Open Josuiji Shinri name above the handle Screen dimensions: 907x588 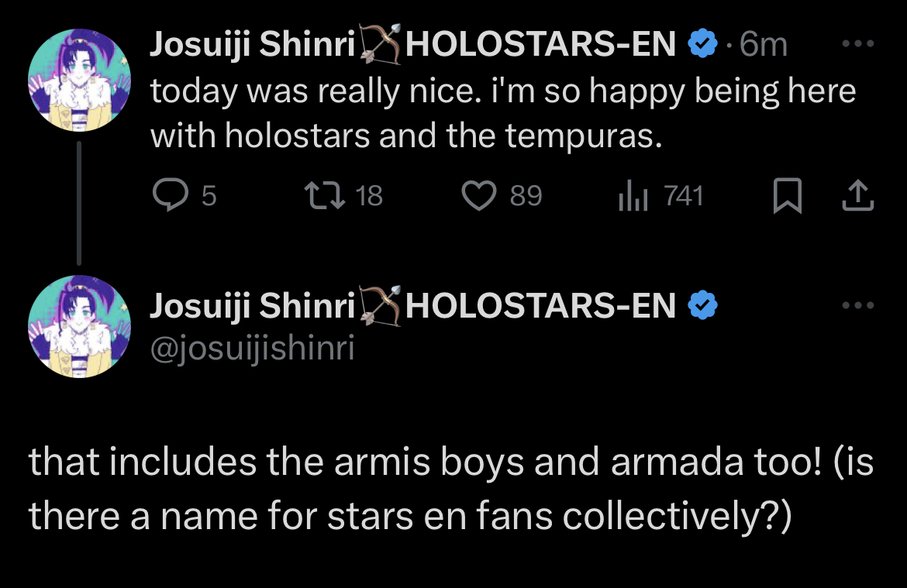click(x=252, y=306)
